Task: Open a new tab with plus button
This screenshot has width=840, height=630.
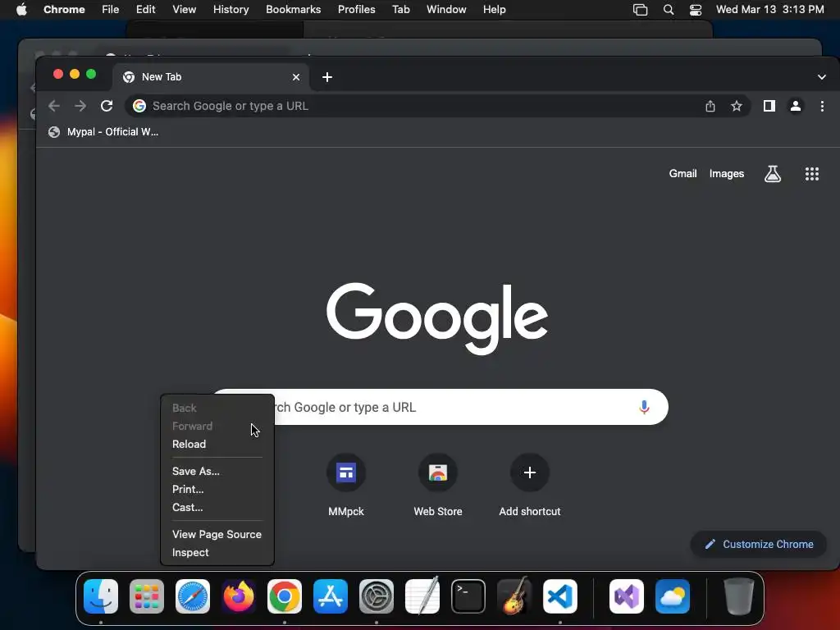Action: pos(327,77)
